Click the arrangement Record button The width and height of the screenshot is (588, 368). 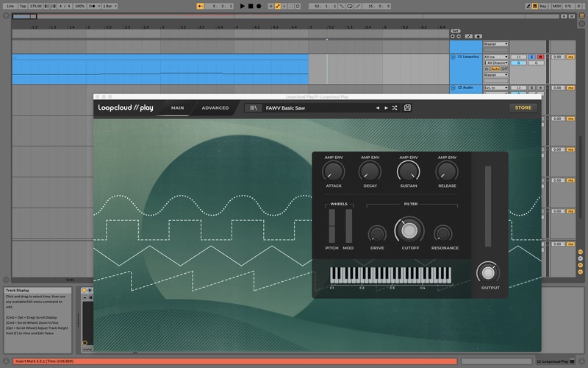tap(259, 6)
